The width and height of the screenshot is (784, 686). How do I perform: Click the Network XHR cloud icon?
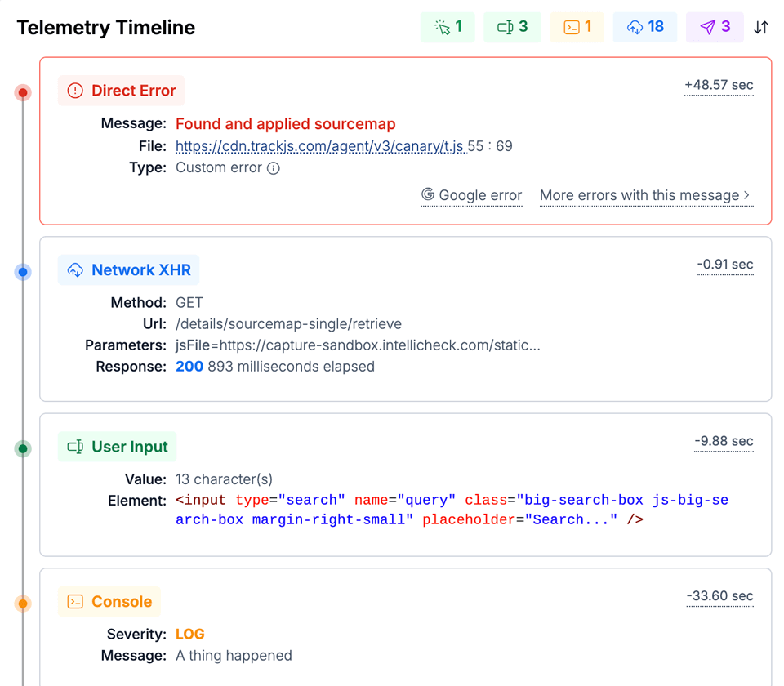click(75, 270)
